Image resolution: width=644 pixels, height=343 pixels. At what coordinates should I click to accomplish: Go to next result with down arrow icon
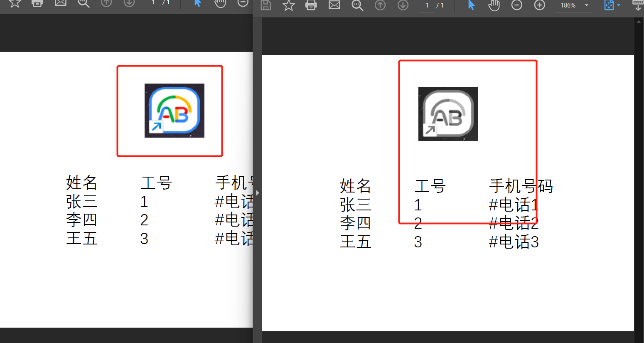click(x=403, y=5)
